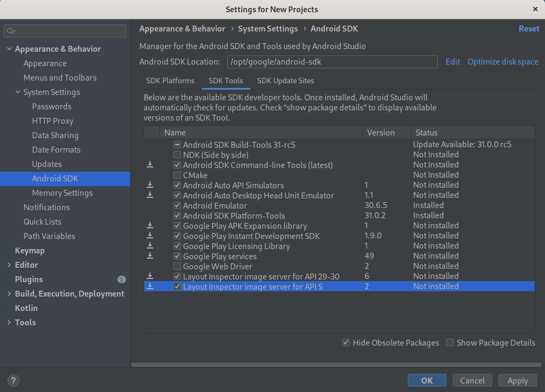Expand Build, Execution, Deployment node
Image resolution: width=545 pixels, height=392 pixels.
9,294
